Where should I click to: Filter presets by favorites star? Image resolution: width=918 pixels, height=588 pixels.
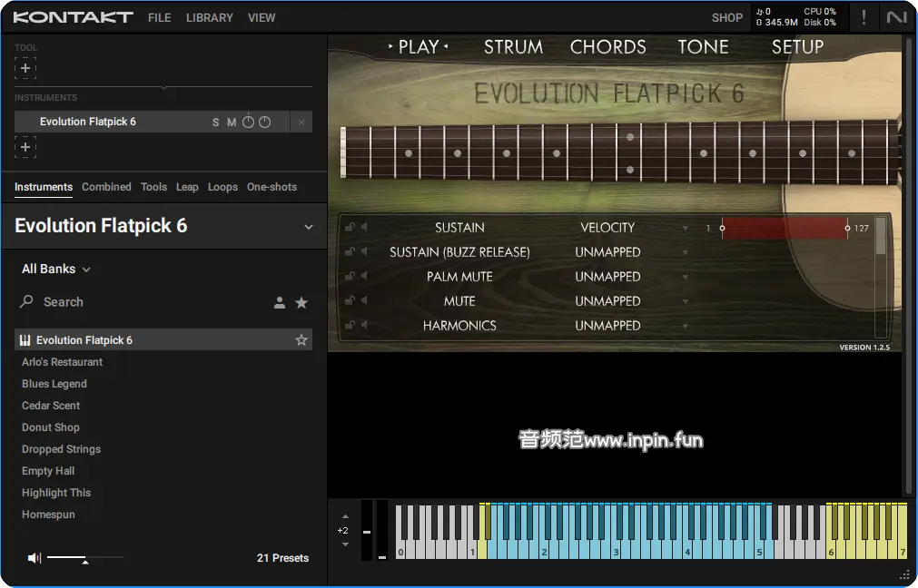point(301,302)
